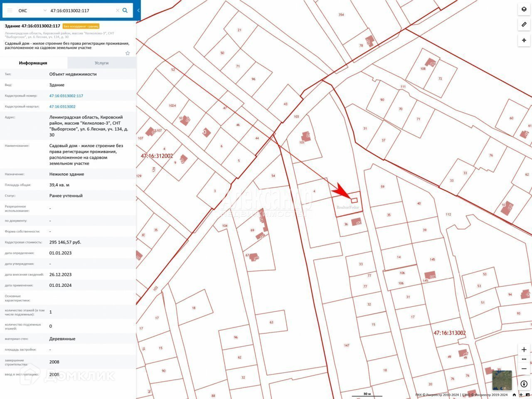The image size is (532, 399).
Task: Click quarter label 47:16:312002 on map
Action: pyautogui.click(x=157, y=156)
